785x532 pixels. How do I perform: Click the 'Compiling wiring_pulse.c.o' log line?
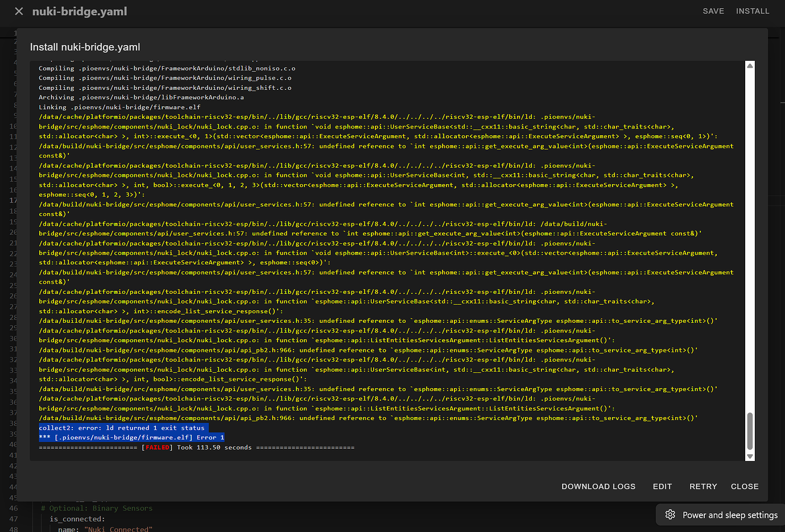tap(165, 78)
